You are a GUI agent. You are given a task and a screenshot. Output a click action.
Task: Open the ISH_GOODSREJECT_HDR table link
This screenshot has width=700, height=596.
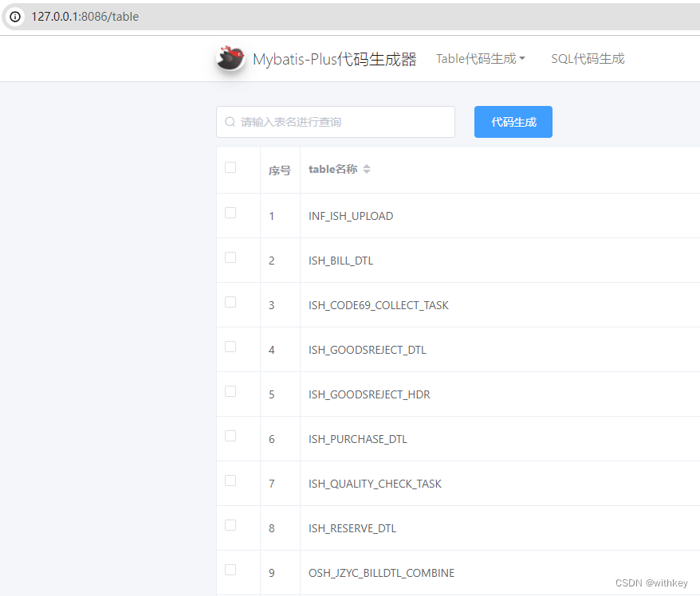click(369, 394)
